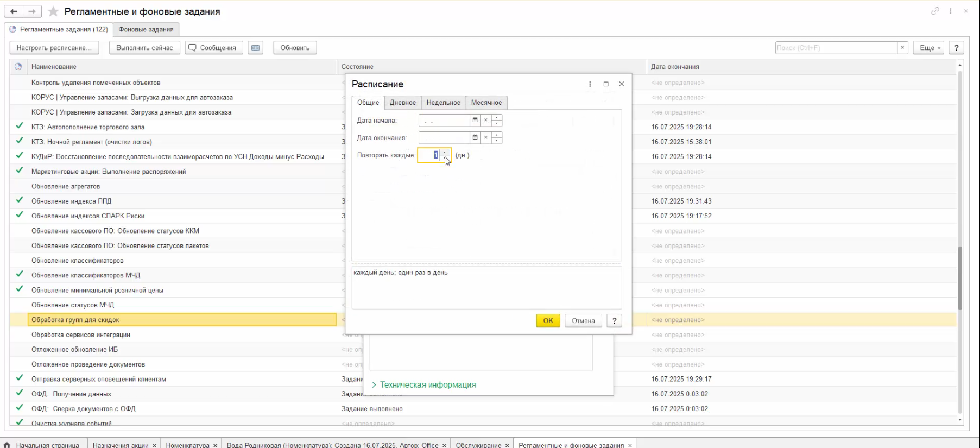980x448 pixels.
Task: Clear the Дата окончания field
Action: pos(486,138)
